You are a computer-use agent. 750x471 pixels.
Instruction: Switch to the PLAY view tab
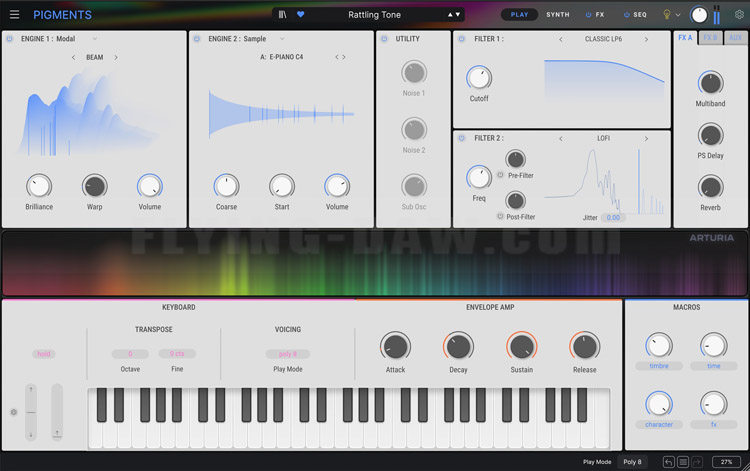tap(519, 14)
